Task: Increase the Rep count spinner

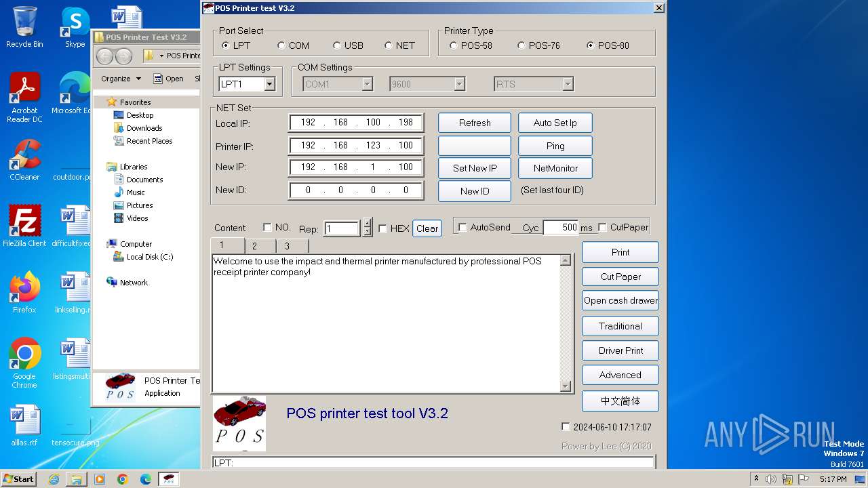Action: [367, 223]
